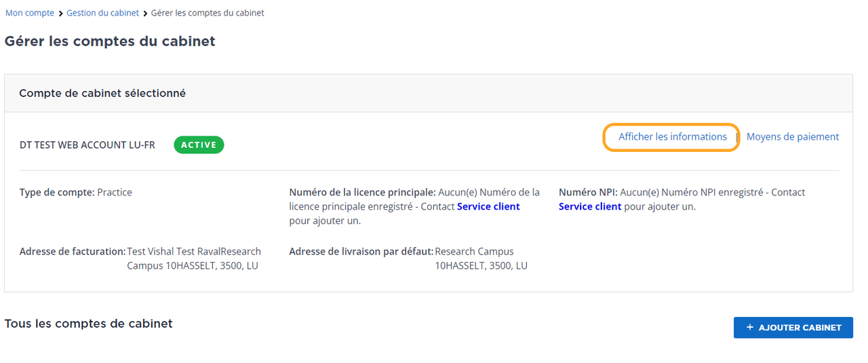Click the Compte de cabinet sélectionné header
The height and width of the screenshot is (363, 868).
(x=102, y=94)
